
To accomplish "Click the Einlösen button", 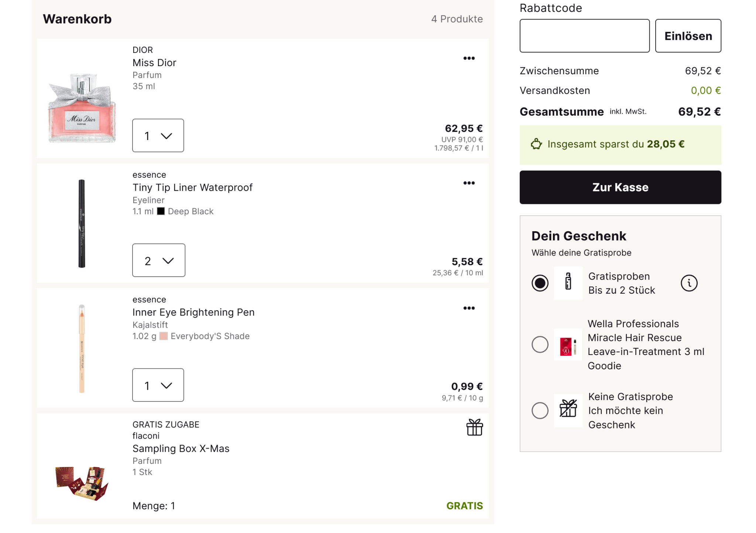I will [x=688, y=36].
